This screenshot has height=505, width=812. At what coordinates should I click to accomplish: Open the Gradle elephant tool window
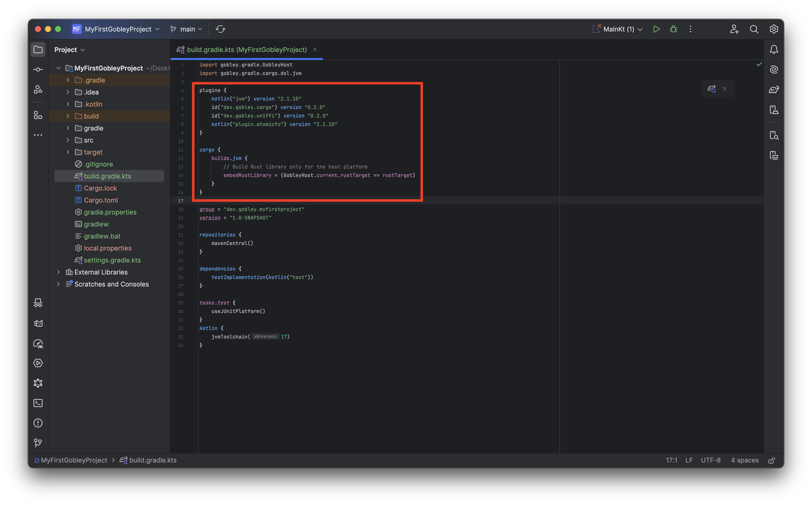(x=773, y=89)
